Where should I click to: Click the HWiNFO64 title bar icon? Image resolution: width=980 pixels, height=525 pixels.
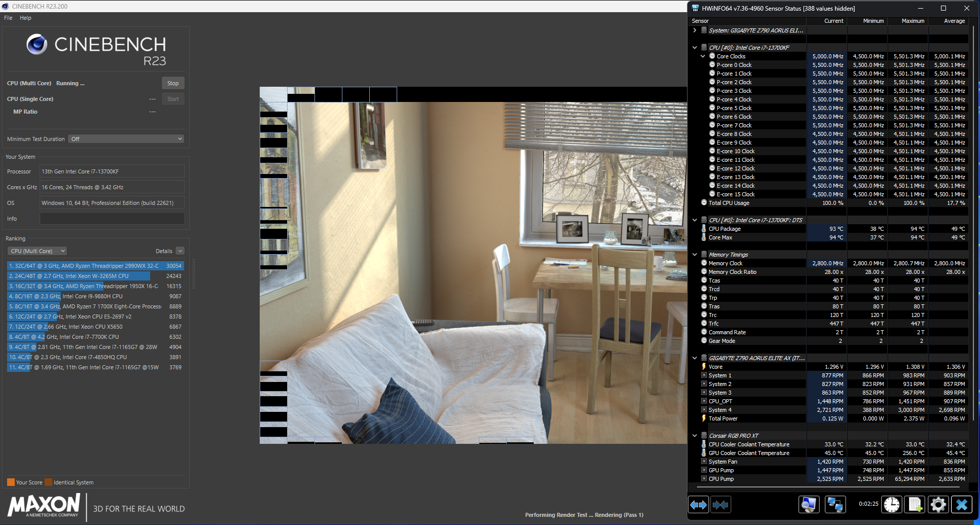(x=695, y=8)
